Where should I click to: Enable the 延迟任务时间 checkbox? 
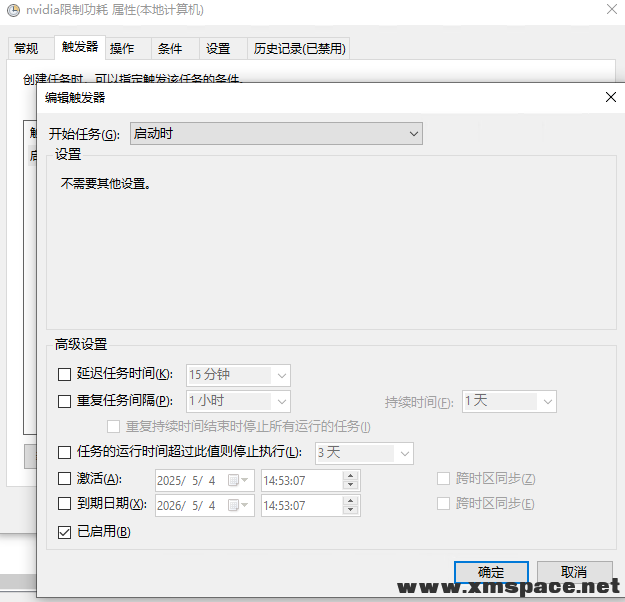tap(64, 374)
